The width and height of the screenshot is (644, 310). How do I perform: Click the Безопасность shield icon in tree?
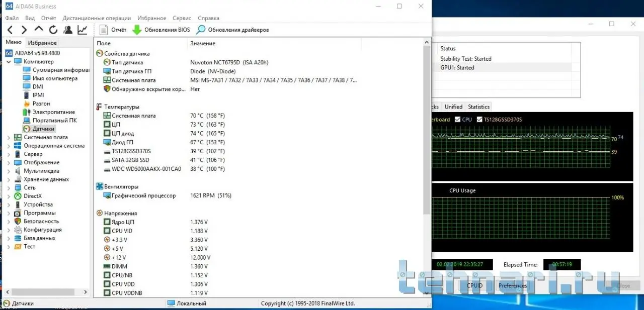point(18,221)
